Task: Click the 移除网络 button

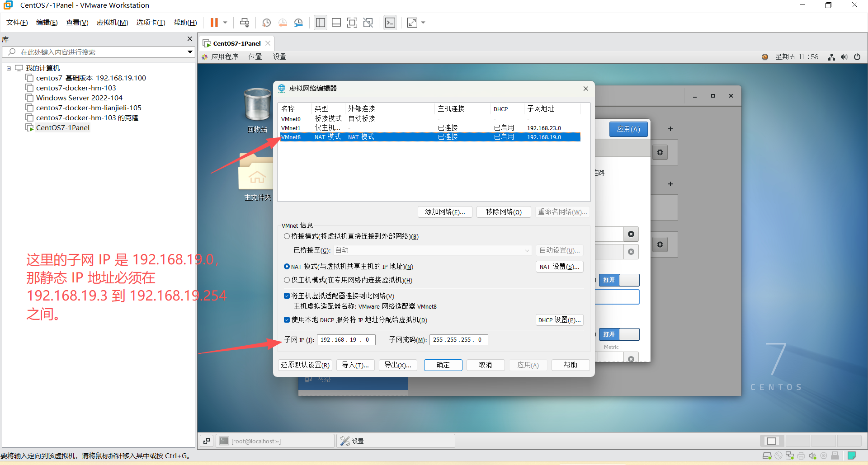Action: [x=504, y=212]
